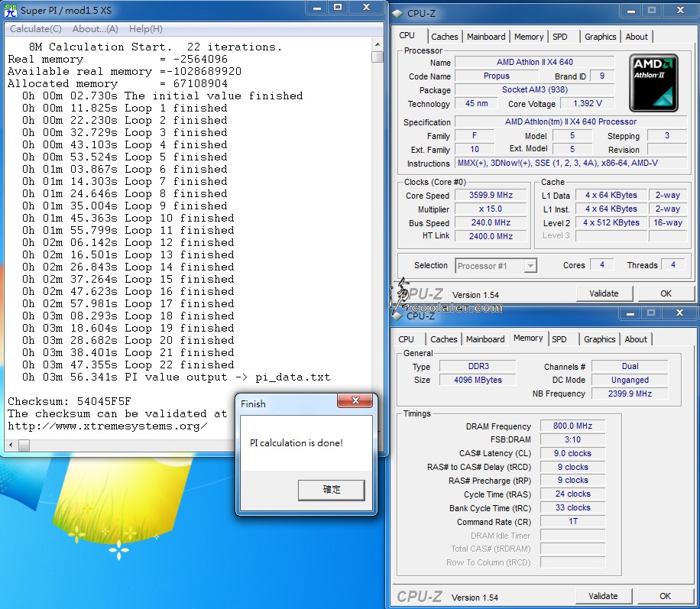Screen dimensions: 700x609
Task: Click the NB Frequency value 2399.9 MHz
Action: tap(630, 394)
